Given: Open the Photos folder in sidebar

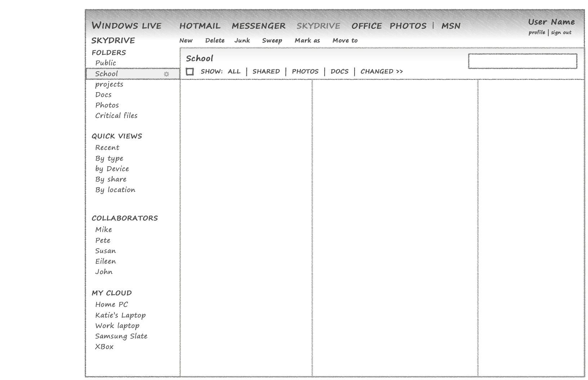Looking at the screenshot, I should (107, 105).
